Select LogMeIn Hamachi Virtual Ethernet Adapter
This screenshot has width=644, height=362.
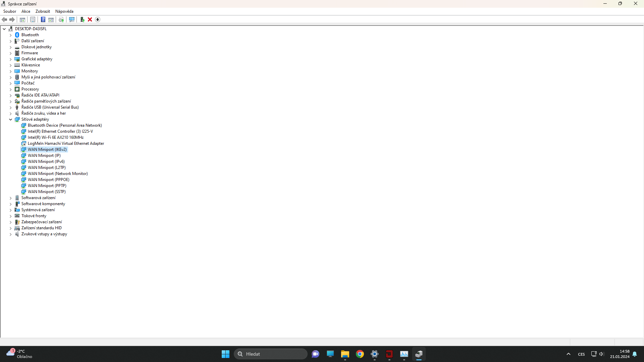pos(66,143)
